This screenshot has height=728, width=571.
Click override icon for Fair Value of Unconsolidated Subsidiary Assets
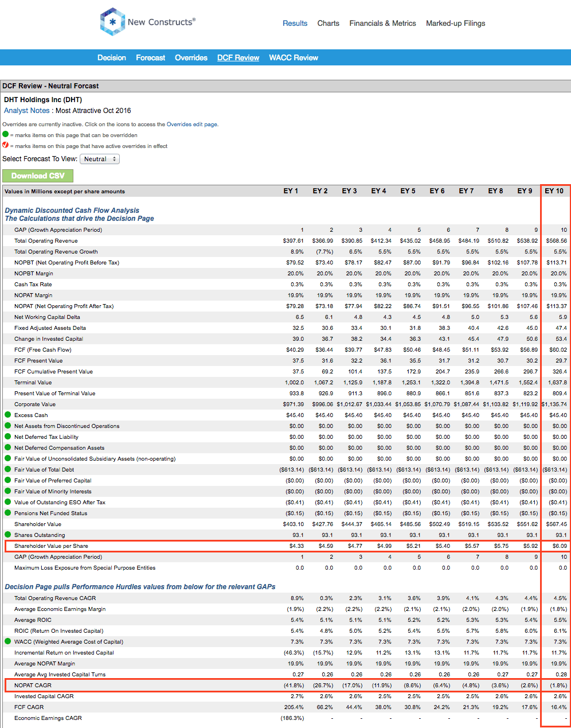(x=8, y=458)
